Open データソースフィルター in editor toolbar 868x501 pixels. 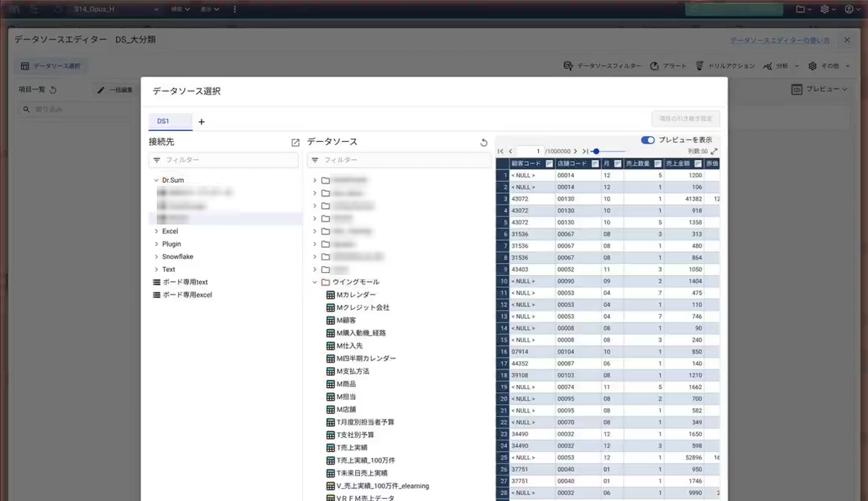coord(602,66)
